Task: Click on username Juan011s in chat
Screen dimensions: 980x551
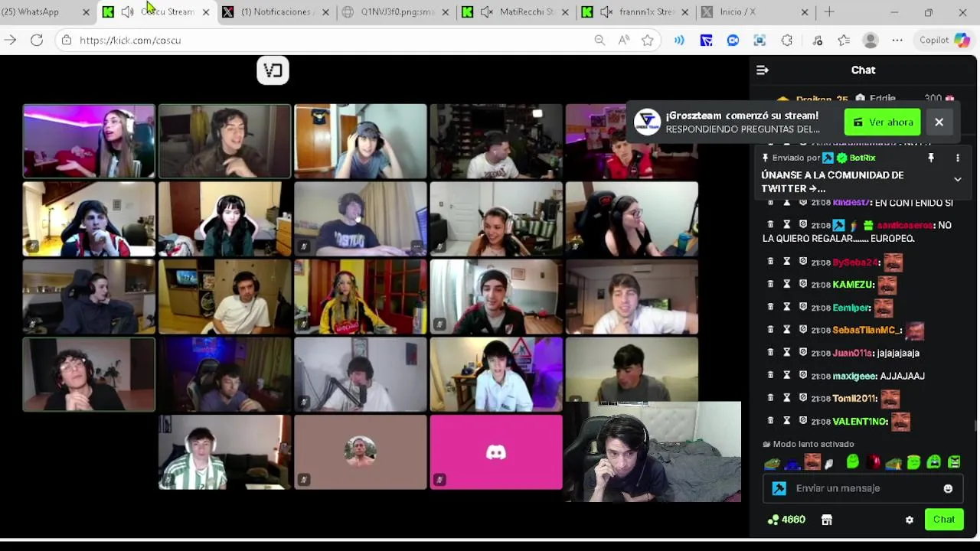Action: point(853,353)
